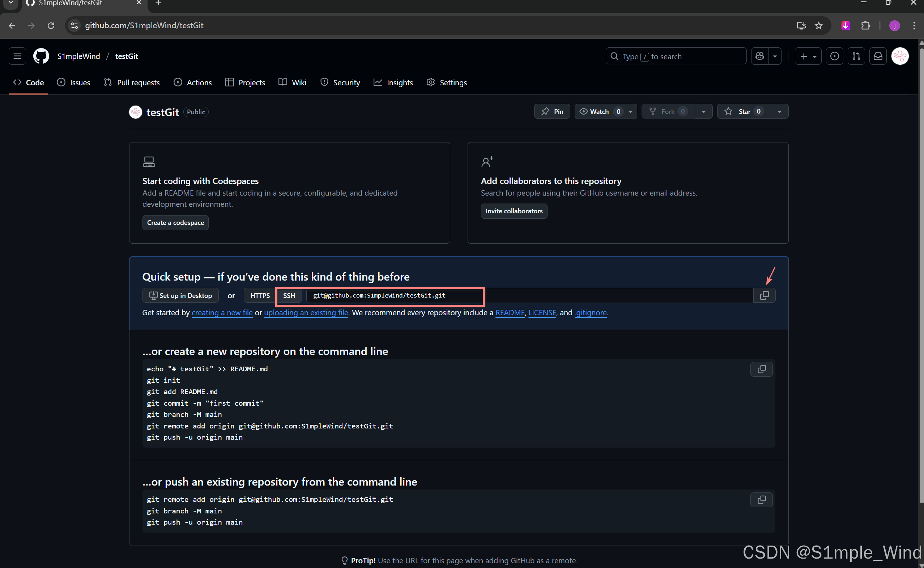Copy the push existing repository commands

coord(762,500)
